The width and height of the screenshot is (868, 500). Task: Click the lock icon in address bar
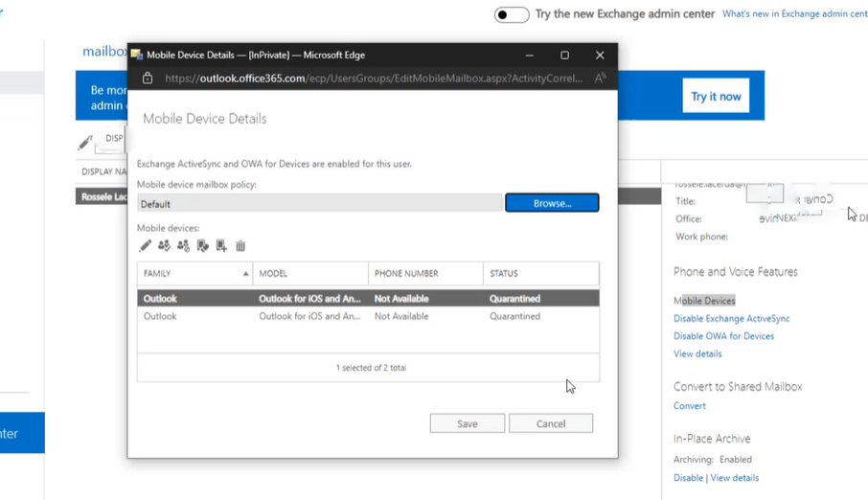coord(148,79)
